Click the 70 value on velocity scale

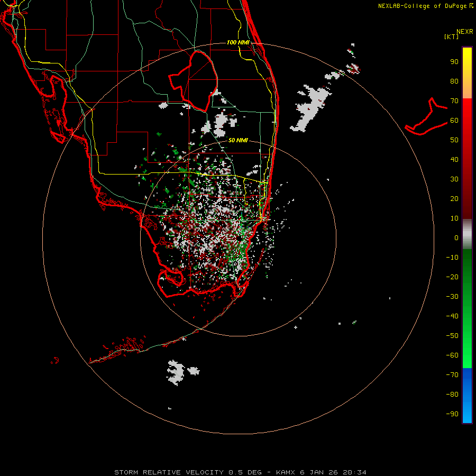tap(454, 101)
